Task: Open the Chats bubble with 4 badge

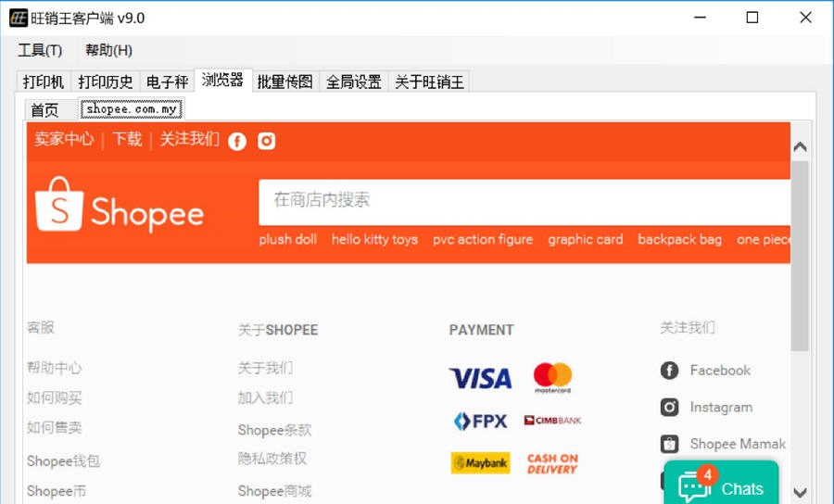Action: tap(721, 483)
